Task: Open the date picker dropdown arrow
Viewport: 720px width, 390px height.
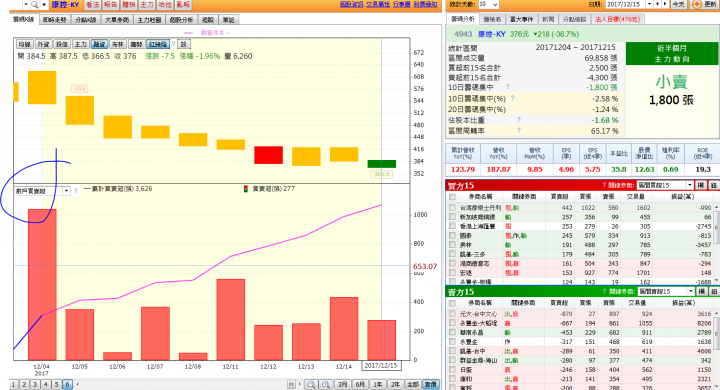Action: click(650, 5)
